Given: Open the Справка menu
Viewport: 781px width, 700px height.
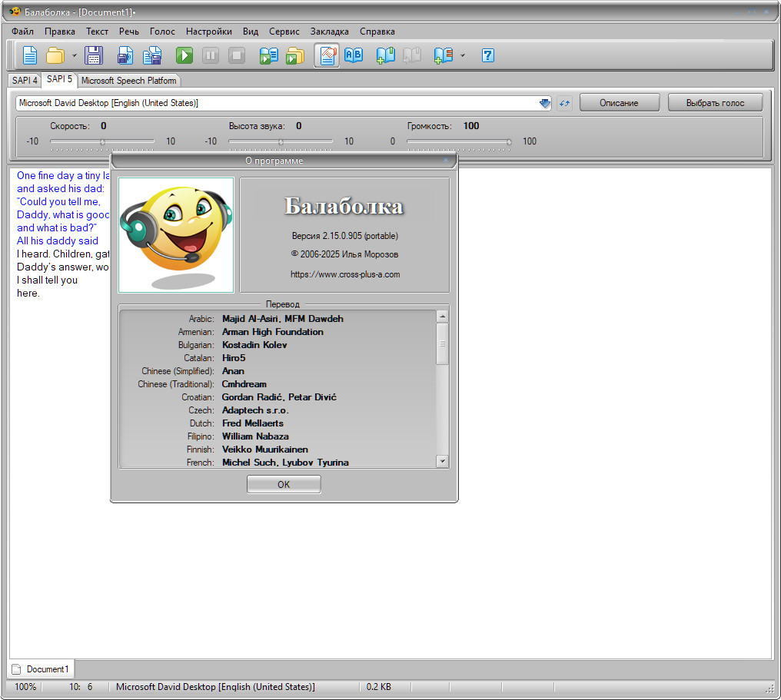Looking at the screenshot, I should click(377, 32).
